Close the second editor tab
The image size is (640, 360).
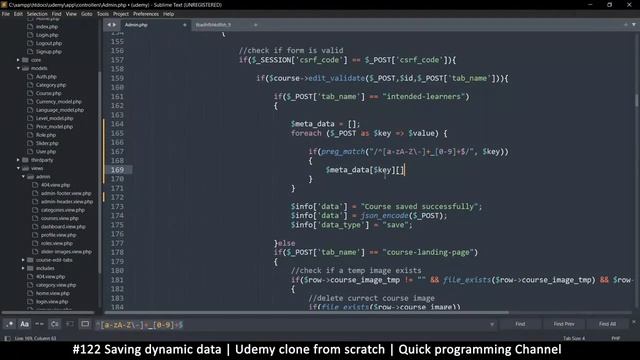point(256,25)
